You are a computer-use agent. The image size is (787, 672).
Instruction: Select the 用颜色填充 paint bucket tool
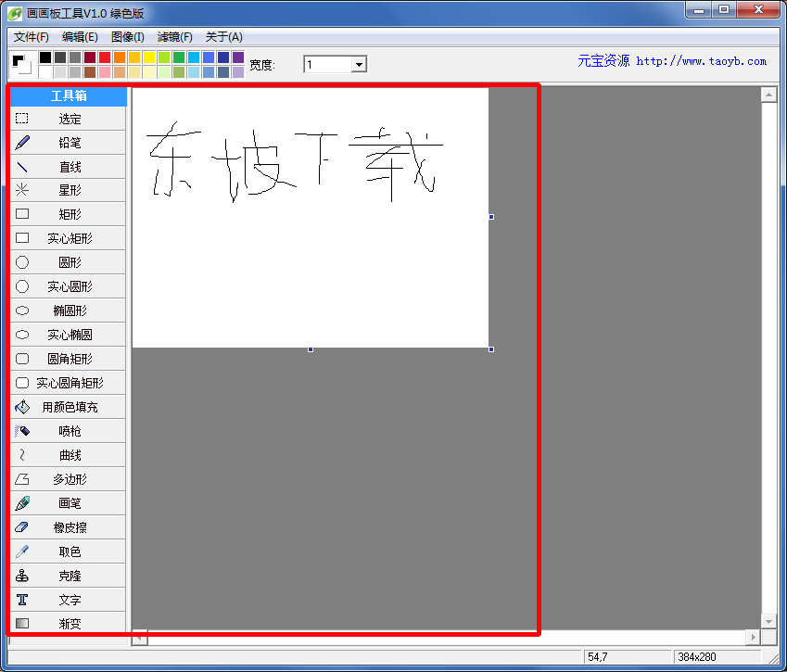click(68, 407)
